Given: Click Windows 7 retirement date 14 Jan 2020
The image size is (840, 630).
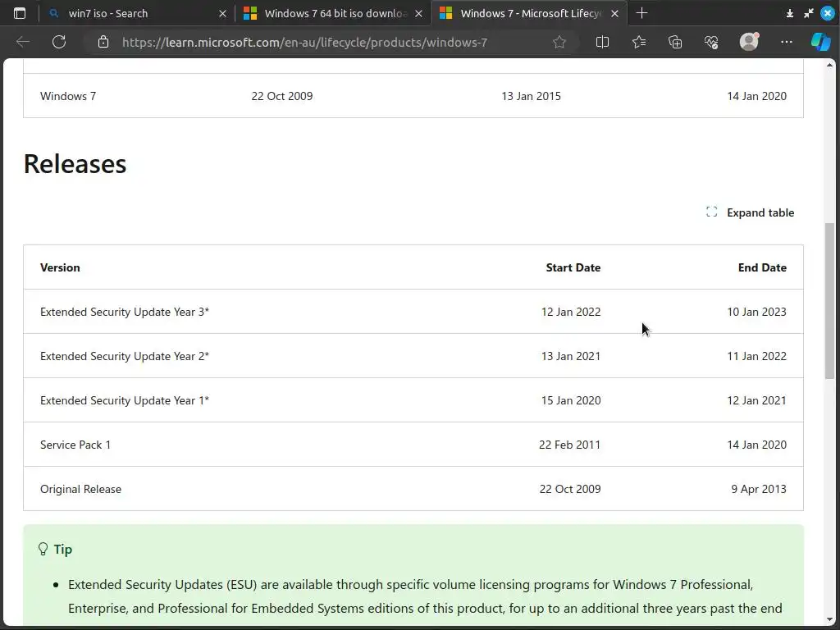Looking at the screenshot, I should tap(757, 96).
